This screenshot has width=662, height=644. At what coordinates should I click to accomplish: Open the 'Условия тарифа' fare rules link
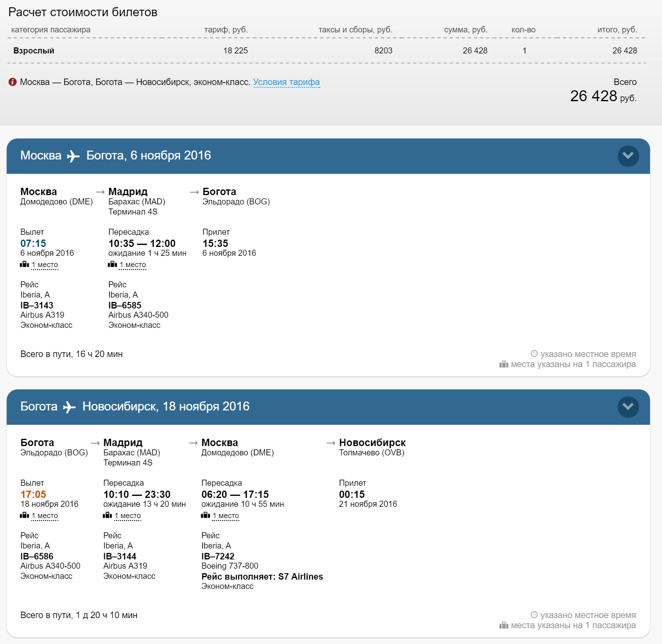coord(286,82)
